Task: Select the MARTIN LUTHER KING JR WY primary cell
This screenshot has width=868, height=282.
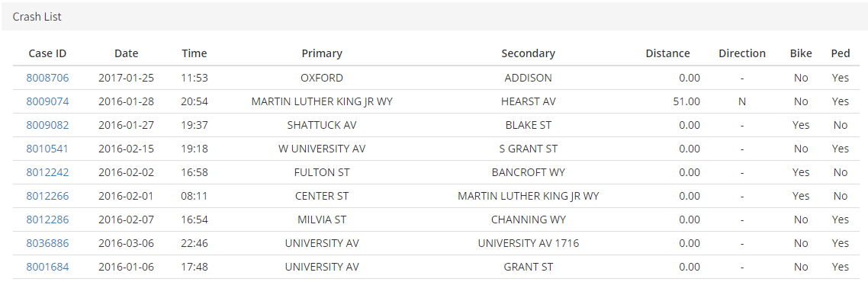Action: pyautogui.click(x=322, y=101)
